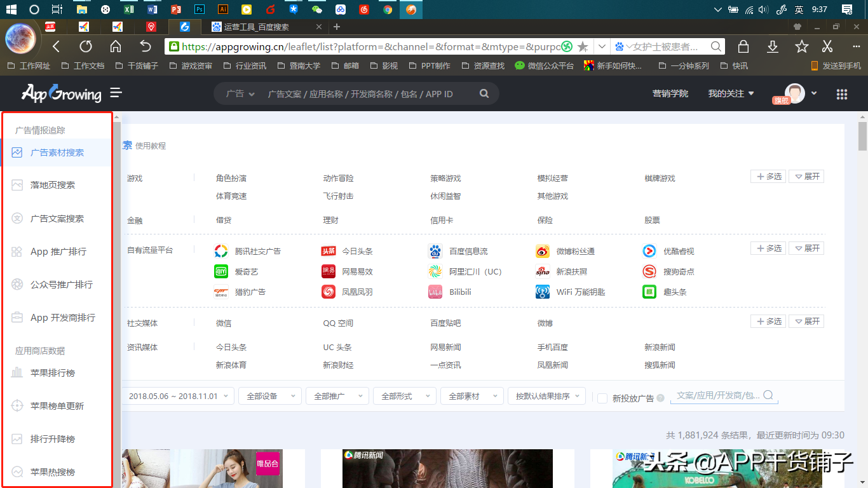Open the nine-dot apps grid icon
Image resolution: width=868 pixels, height=488 pixels.
(842, 94)
